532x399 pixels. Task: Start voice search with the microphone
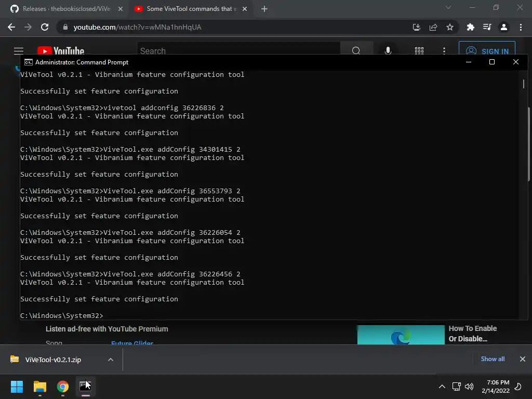pyautogui.click(x=388, y=50)
